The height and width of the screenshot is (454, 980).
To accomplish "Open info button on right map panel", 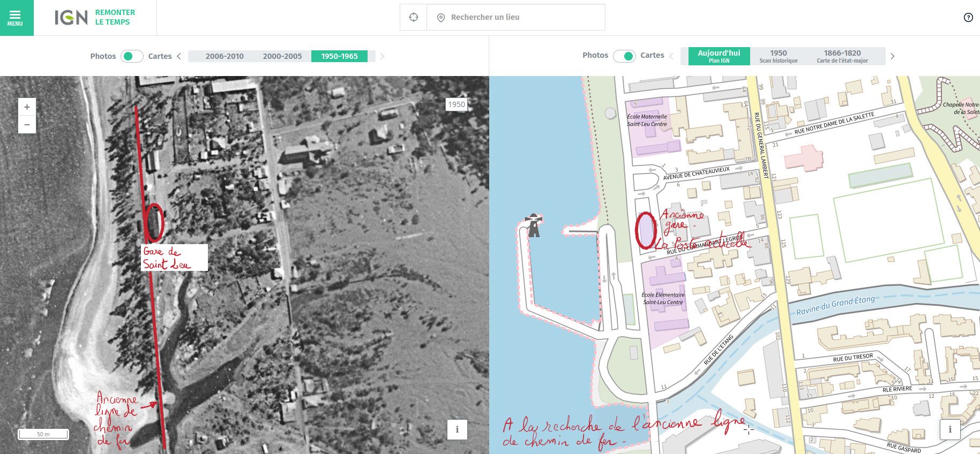I will click(x=949, y=429).
